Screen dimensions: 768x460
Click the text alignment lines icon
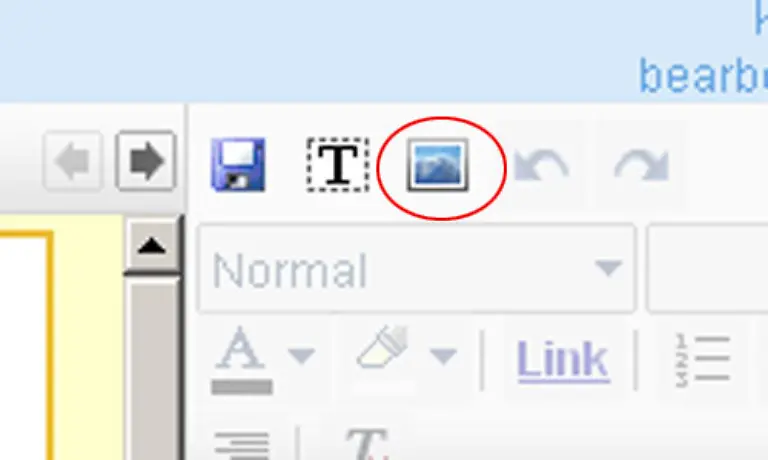[242, 445]
